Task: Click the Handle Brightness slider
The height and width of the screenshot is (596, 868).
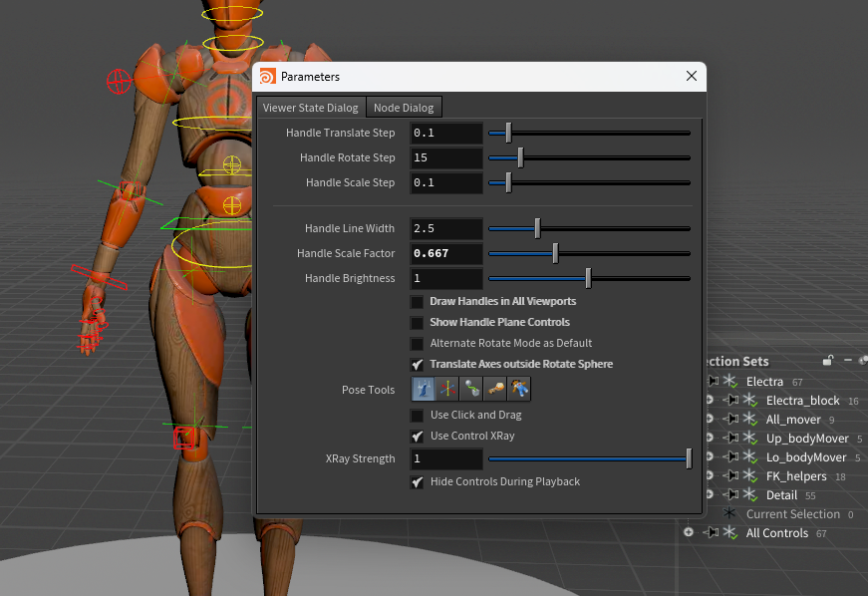Action: click(590, 278)
